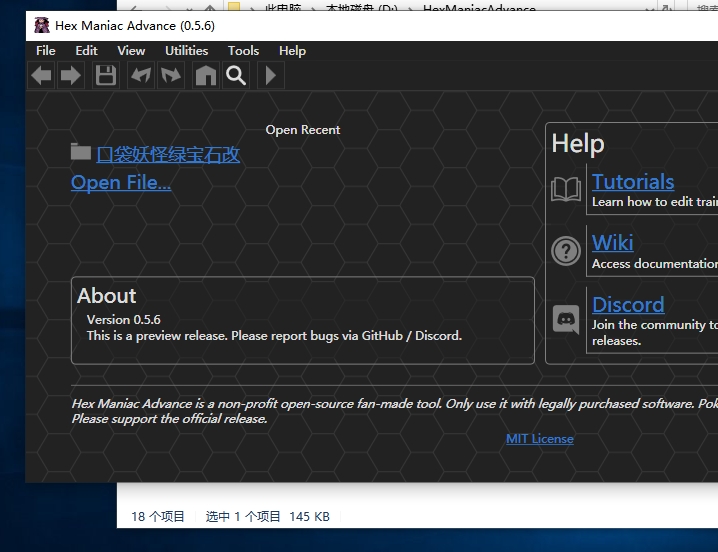
Task: Click the preview release bug report text
Action: (x=274, y=336)
